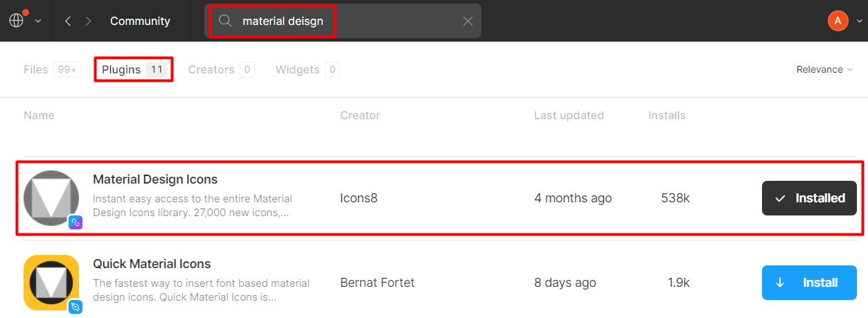Viewport: 868px width, 318px height.
Task: Click the search magnifier icon
Action: tap(225, 21)
